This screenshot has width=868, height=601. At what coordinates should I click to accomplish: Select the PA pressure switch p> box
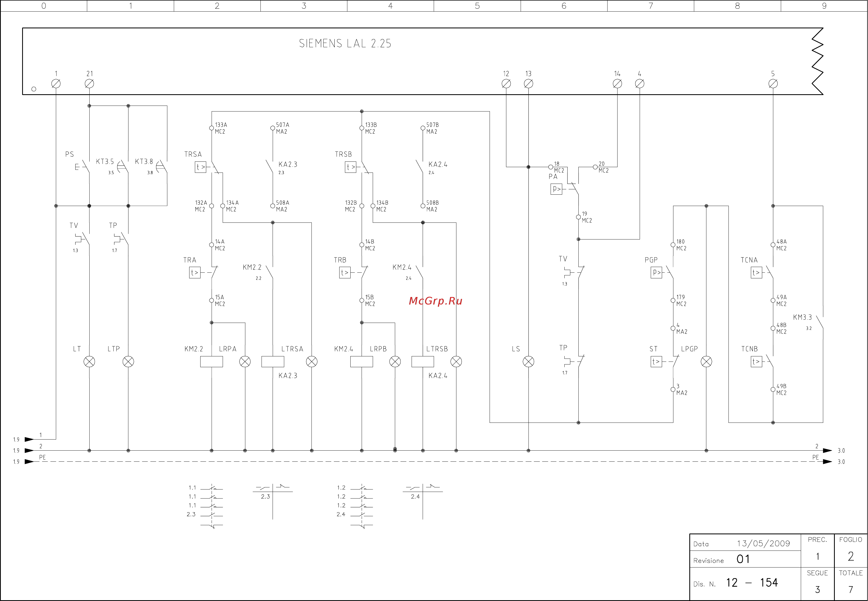click(556, 189)
